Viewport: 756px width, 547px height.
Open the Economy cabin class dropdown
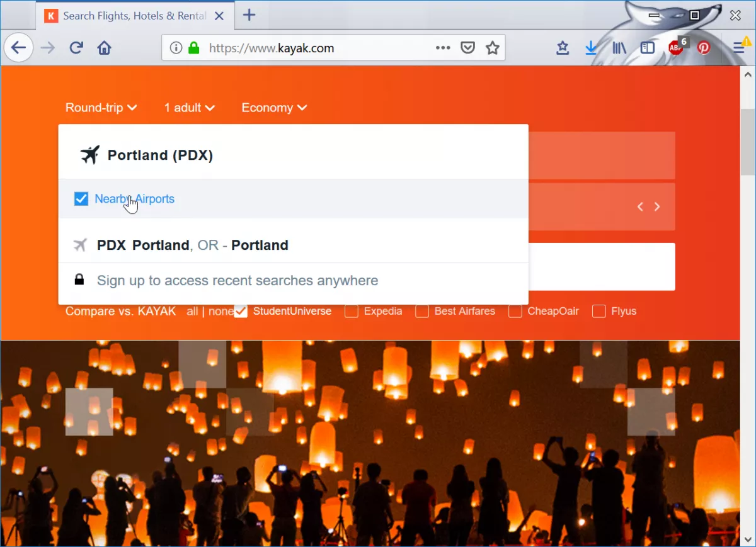(x=275, y=108)
